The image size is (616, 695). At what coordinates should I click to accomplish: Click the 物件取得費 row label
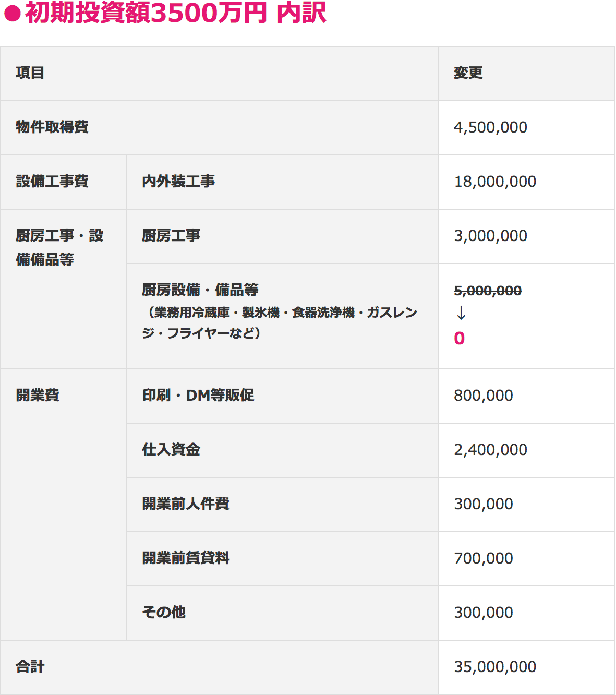pos(52,127)
